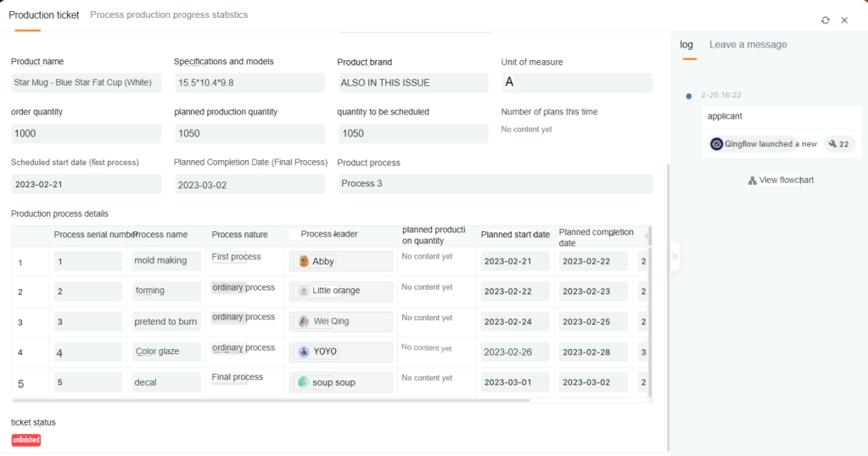
Task: Click YOYO's avatar icon
Action: pos(304,352)
